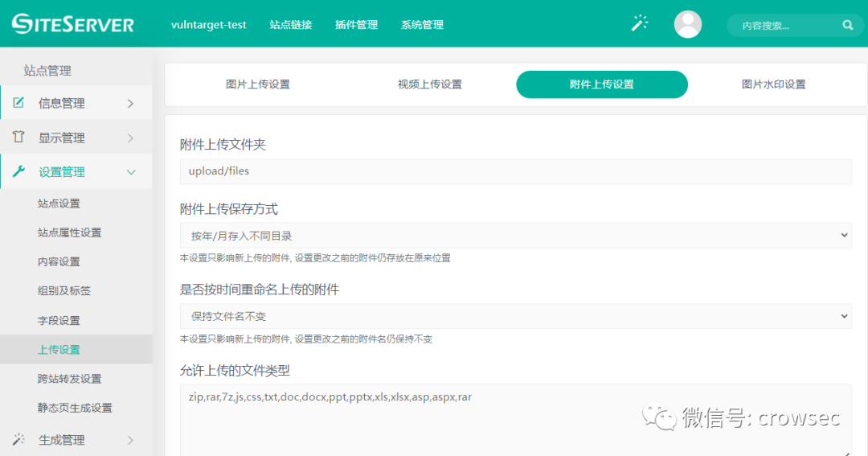Click the 允许上传的文件类型 label
Image resolution: width=868 pixels, height=456 pixels.
tap(235, 370)
